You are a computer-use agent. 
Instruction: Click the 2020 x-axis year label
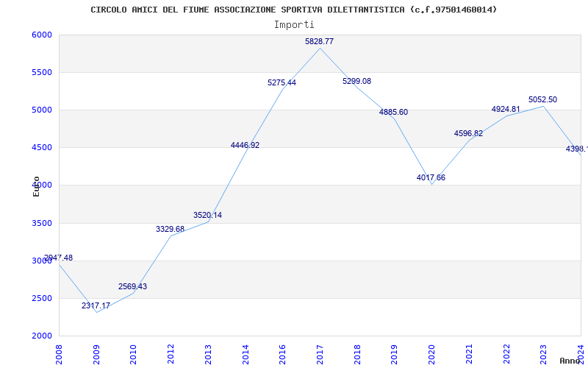click(431, 355)
